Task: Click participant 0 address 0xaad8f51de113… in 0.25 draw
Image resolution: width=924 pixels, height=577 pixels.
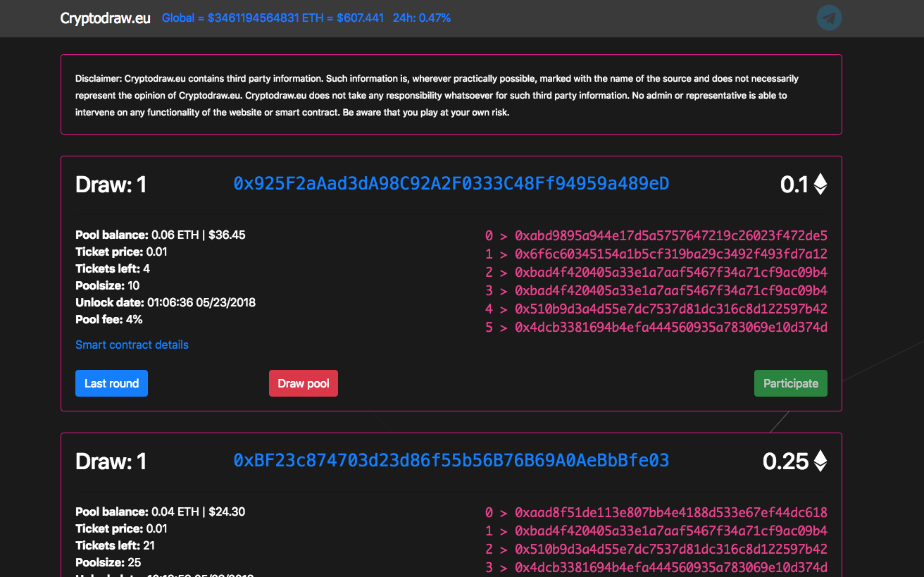Action: point(671,512)
